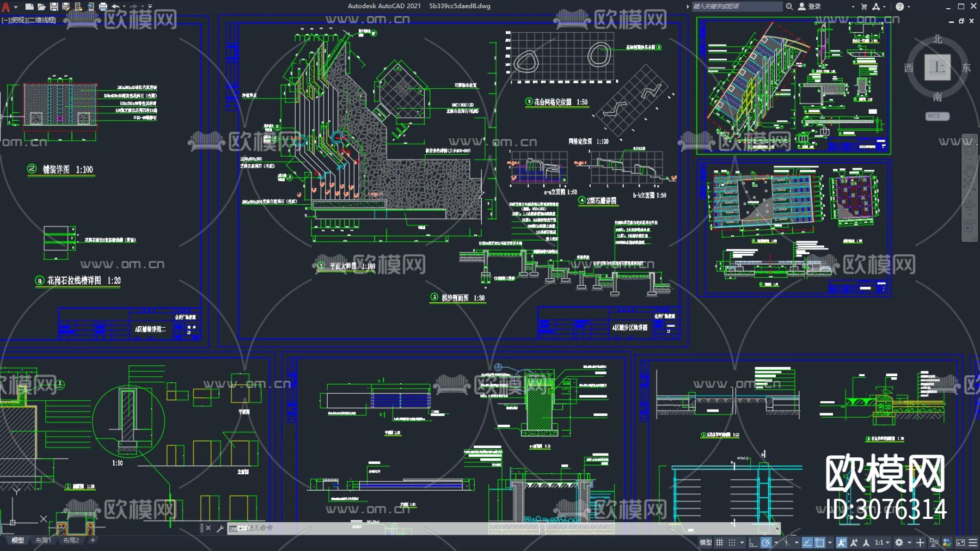Open command line customize wrench icon
The height and width of the screenshot is (551, 980).
(220, 528)
